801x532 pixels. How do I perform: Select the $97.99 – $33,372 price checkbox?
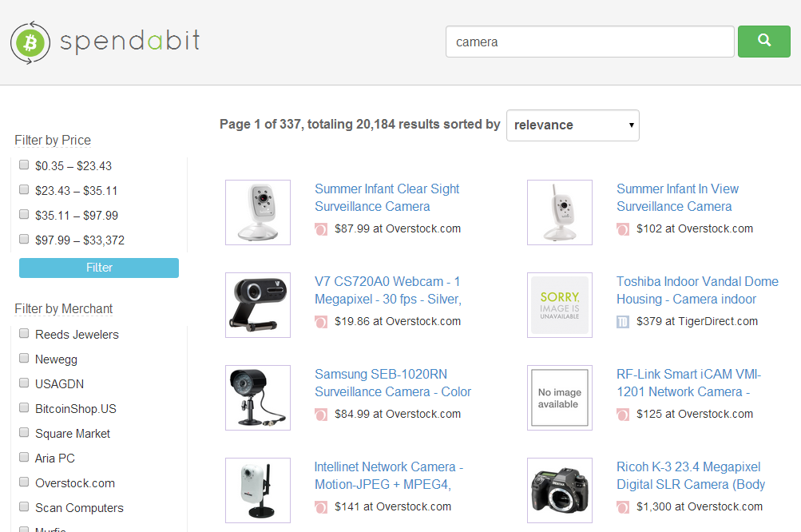coord(24,239)
